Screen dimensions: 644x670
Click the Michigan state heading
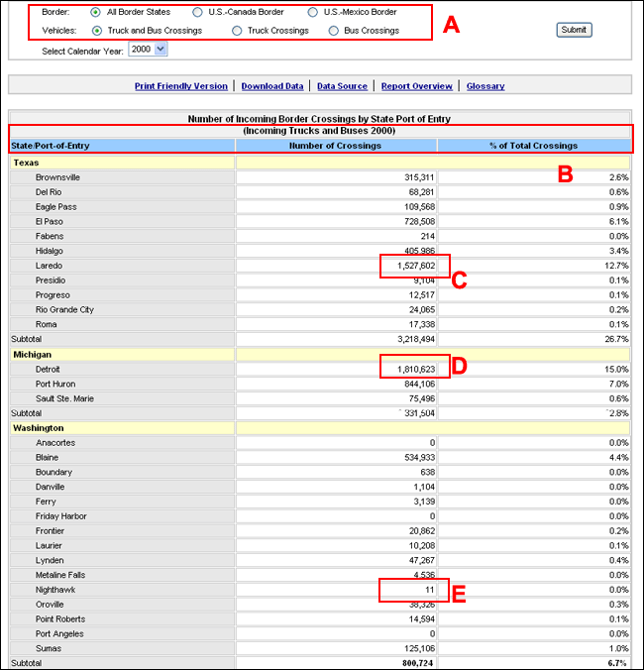click(x=33, y=355)
